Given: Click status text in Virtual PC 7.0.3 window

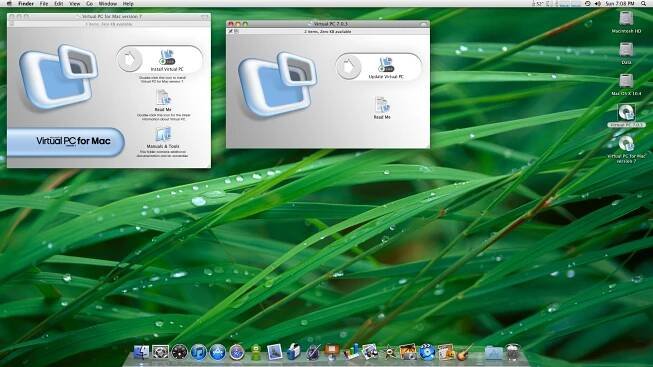Looking at the screenshot, I should (328, 31).
